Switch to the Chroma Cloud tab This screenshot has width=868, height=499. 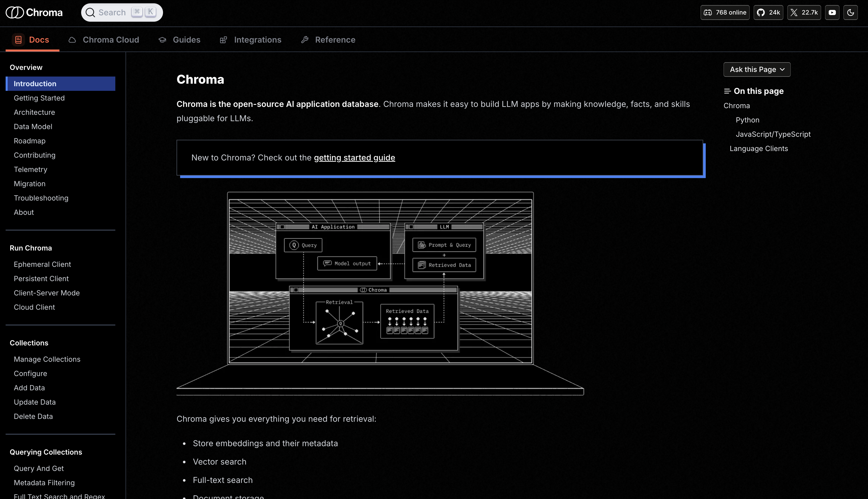[x=111, y=40]
